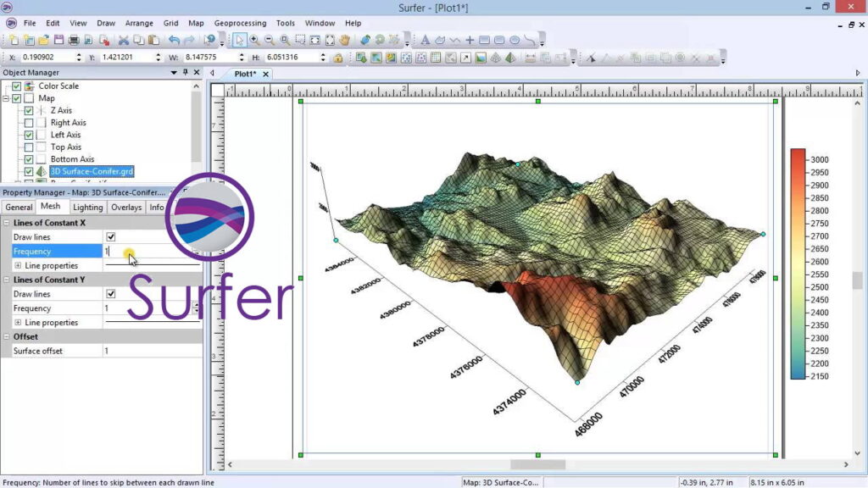Select the Zoom In magnifier tool
Screen dimensions: 868x488
coord(254,40)
